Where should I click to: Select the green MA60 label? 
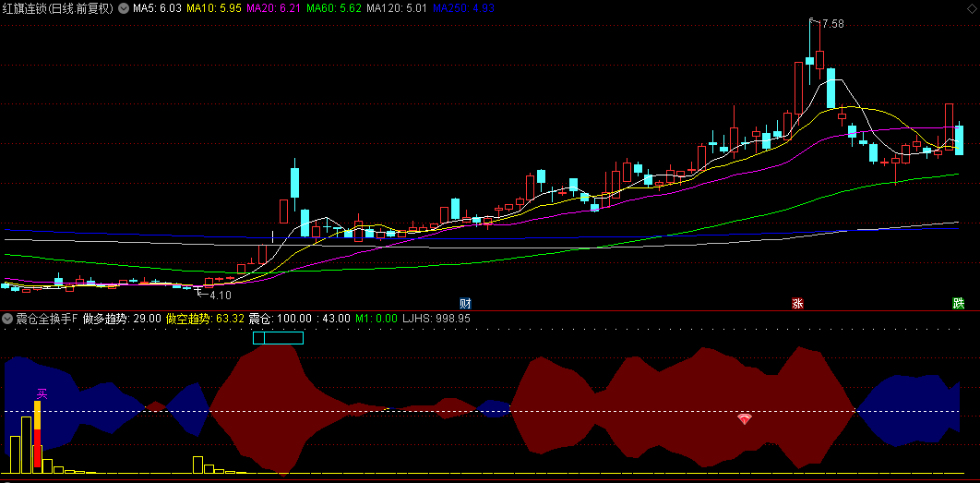click(x=334, y=8)
